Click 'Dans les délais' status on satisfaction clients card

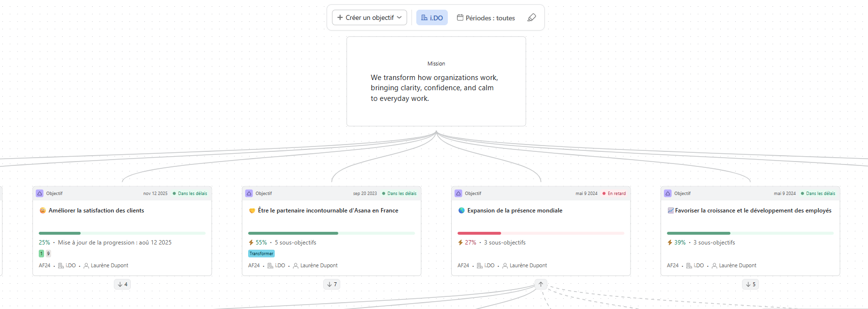click(x=192, y=194)
